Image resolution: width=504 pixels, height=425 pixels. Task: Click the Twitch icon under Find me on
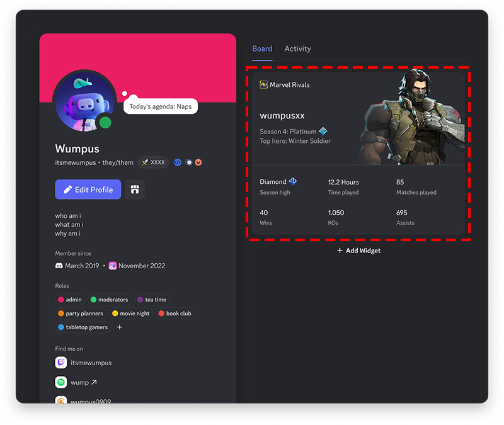pyautogui.click(x=61, y=362)
